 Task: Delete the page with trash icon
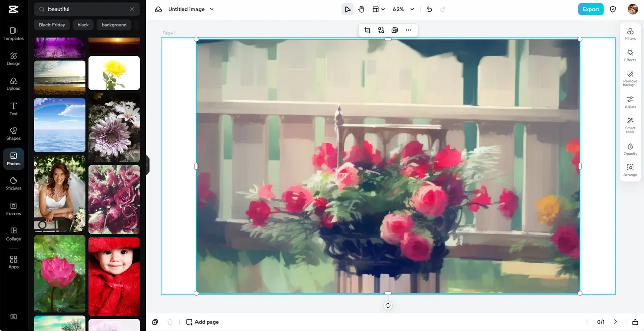click(x=170, y=322)
